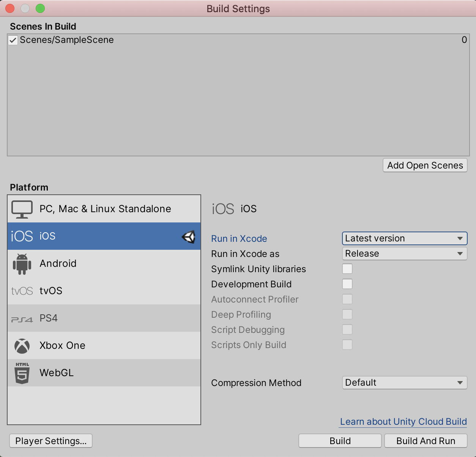Select PC, Mac & Linux Standalone platform
476x457 pixels.
(x=104, y=209)
